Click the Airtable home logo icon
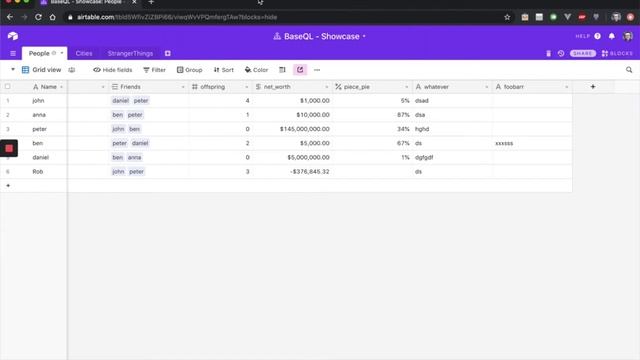 coord(13,36)
